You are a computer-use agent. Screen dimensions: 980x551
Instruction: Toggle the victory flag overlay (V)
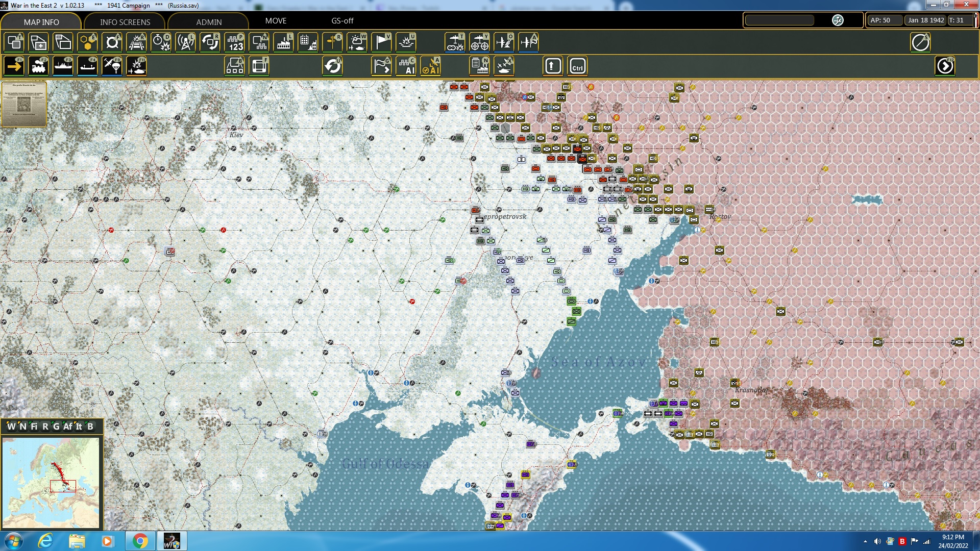[382, 42]
